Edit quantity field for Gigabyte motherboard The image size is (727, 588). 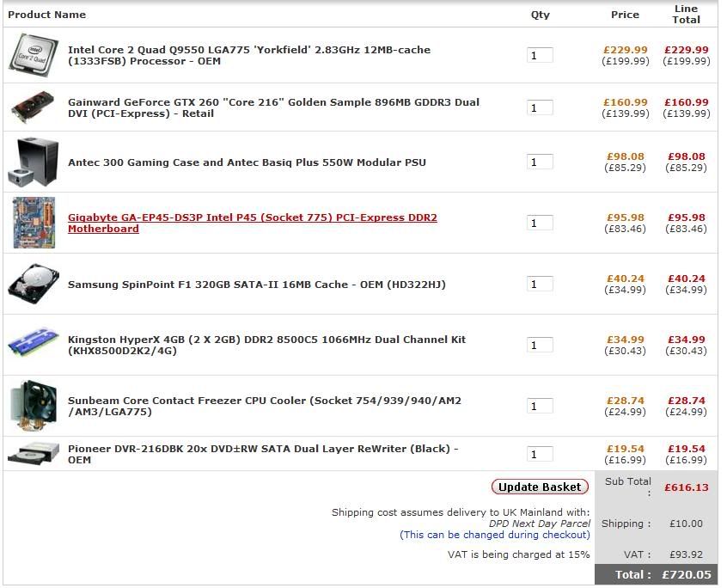(x=540, y=224)
